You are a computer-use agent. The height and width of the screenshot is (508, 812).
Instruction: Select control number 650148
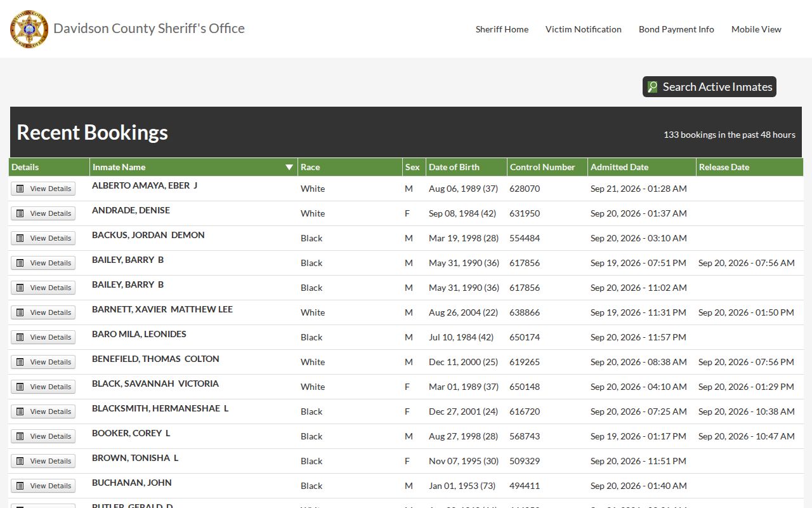tap(525, 387)
